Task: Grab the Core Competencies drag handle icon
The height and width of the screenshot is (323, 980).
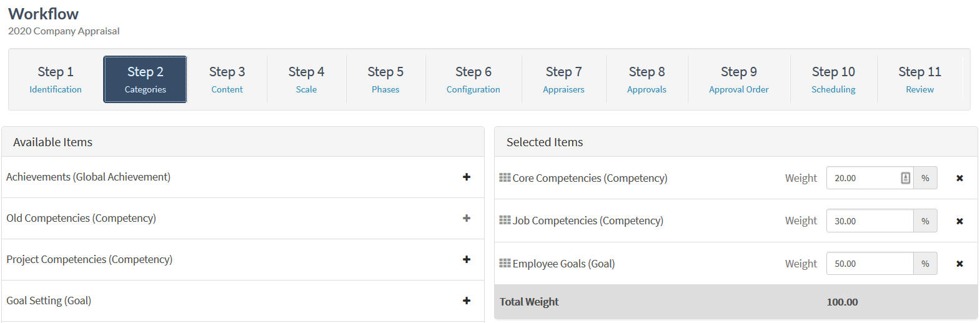Action: tap(505, 177)
